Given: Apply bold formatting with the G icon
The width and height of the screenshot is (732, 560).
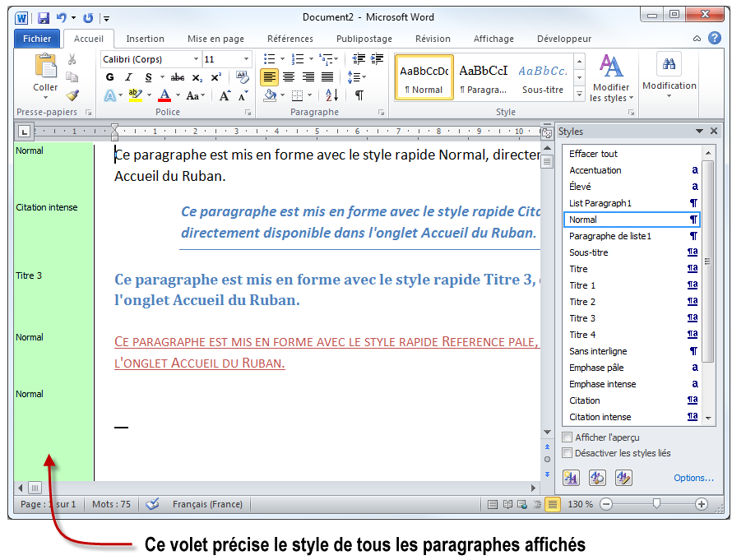Looking at the screenshot, I should pos(109,77).
